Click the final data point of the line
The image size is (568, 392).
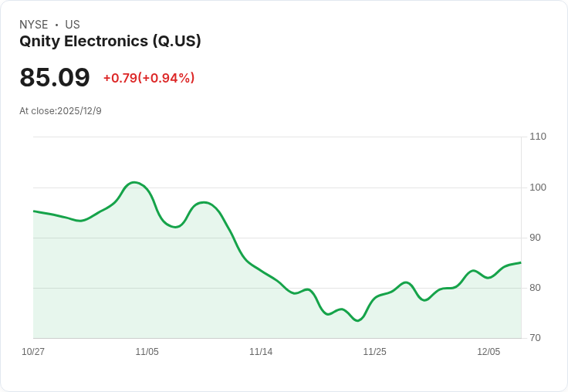(521, 262)
